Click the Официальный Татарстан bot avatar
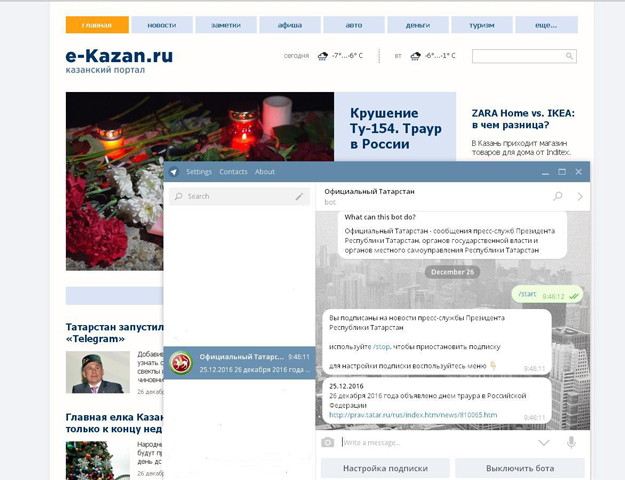 181,362
